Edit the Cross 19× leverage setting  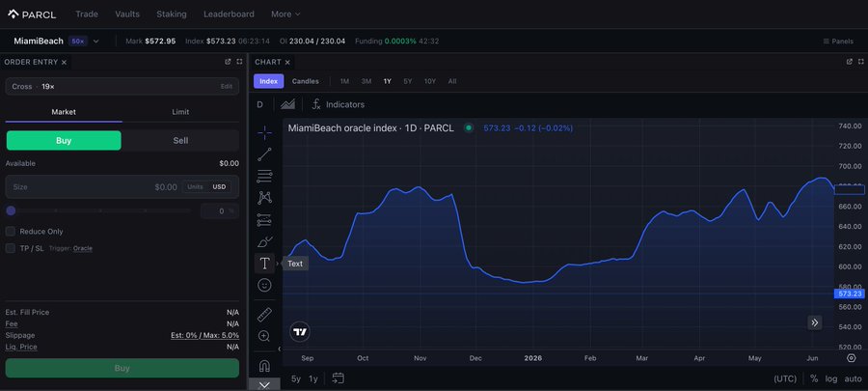point(227,86)
